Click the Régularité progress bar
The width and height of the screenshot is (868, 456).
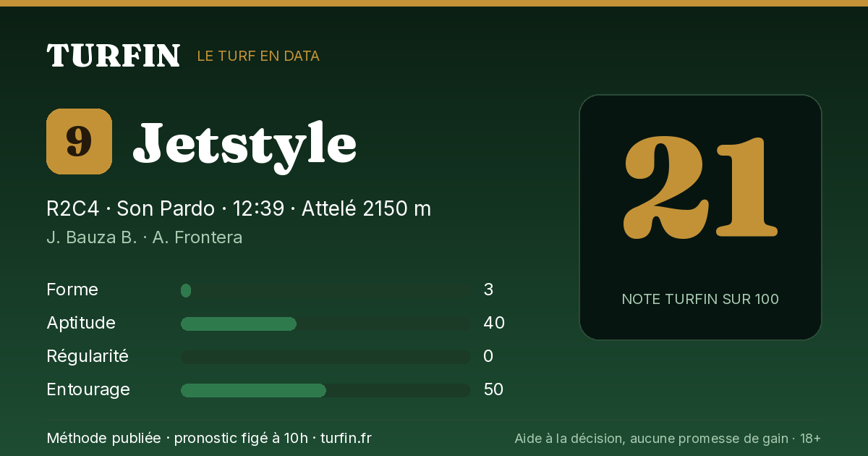(x=325, y=358)
